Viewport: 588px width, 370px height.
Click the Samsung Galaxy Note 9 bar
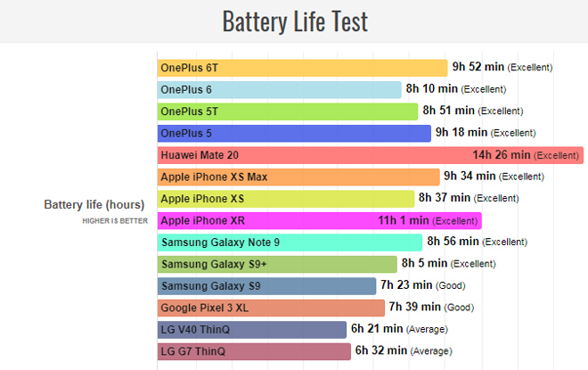290,242
